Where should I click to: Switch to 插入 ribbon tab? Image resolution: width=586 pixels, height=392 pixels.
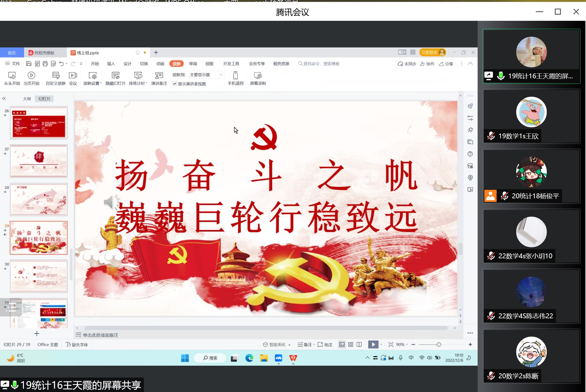point(111,64)
